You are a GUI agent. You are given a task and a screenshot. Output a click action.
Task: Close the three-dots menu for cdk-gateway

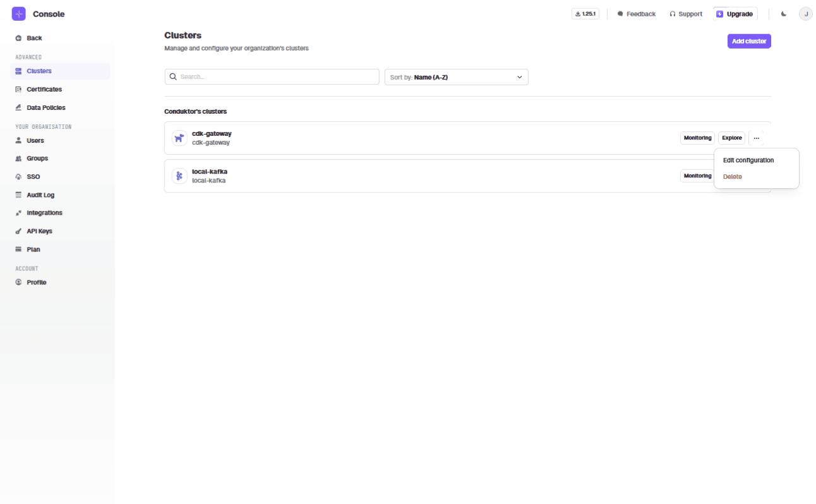coord(756,138)
